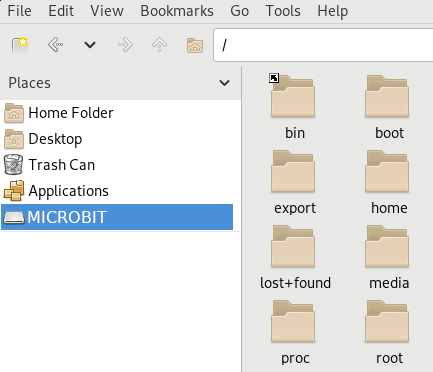
Task: Select the export folder icon
Action: (293, 171)
